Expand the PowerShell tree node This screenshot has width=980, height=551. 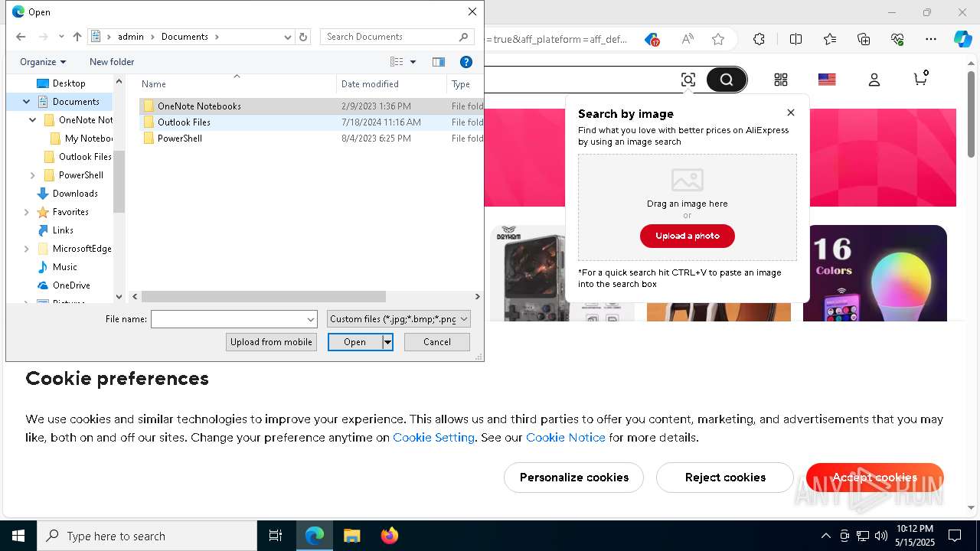pyautogui.click(x=33, y=175)
